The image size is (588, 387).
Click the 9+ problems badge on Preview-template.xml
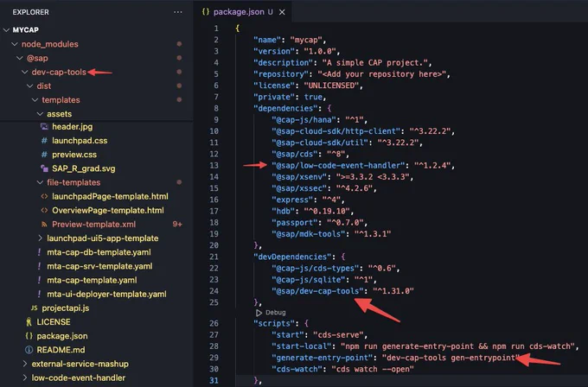(177, 224)
